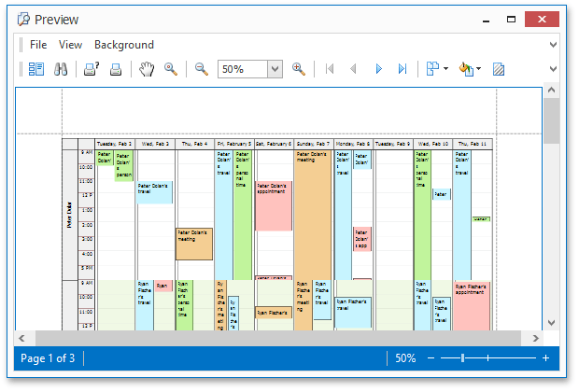579x392 pixels.
Task: Click the Tuesday, Feb 9 column header
Action: coord(392,144)
